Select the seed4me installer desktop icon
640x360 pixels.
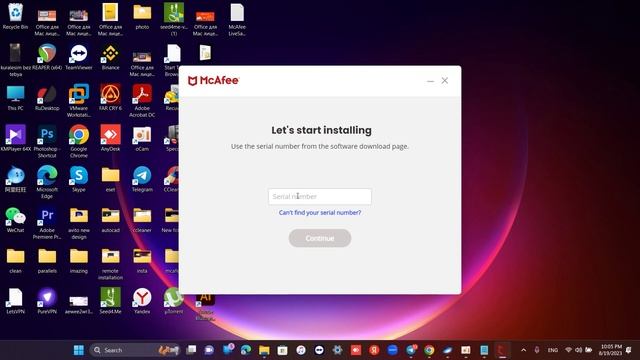coord(174,19)
